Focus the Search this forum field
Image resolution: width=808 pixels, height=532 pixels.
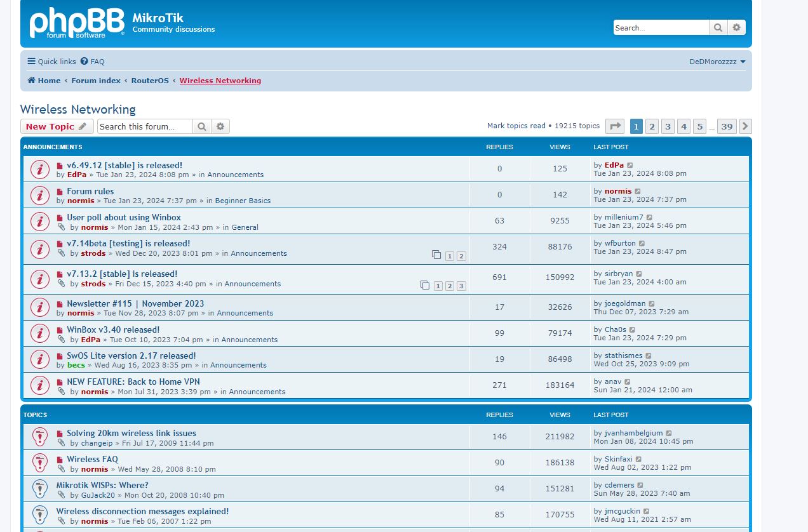(145, 126)
